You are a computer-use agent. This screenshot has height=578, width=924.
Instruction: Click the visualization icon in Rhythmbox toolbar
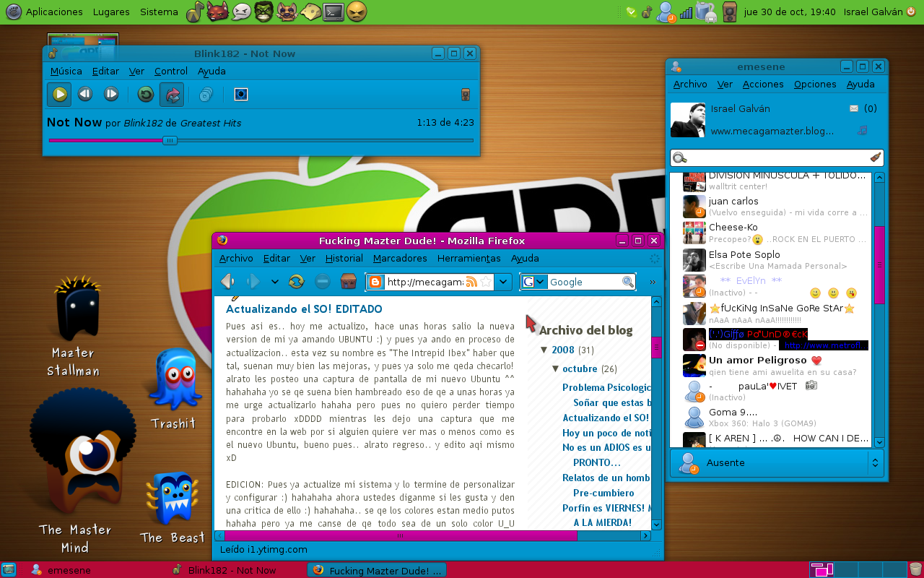tap(241, 94)
